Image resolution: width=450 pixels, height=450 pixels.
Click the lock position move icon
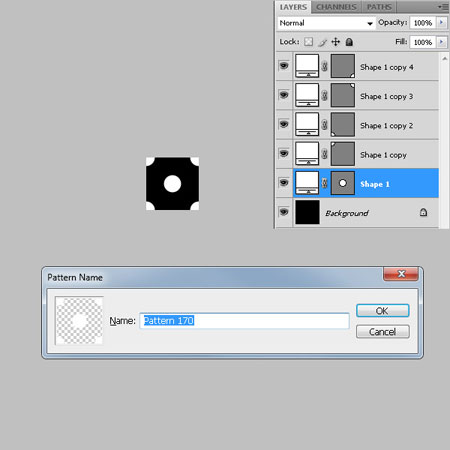point(336,42)
